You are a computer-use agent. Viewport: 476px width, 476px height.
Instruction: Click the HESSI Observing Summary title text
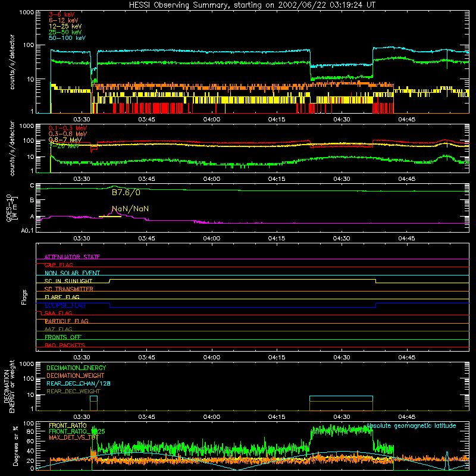(252, 5)
